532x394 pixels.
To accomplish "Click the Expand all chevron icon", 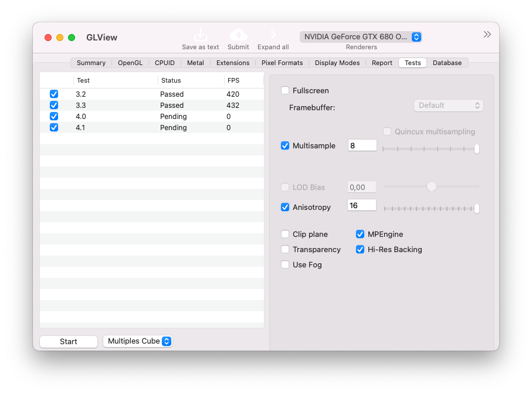I will tap(273, 35).
